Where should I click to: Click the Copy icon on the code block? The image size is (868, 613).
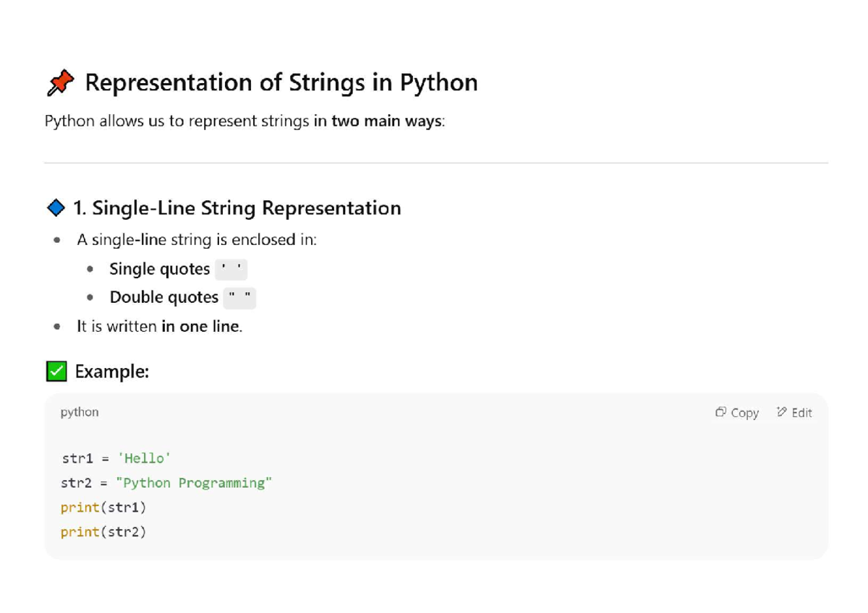(720, 412)
